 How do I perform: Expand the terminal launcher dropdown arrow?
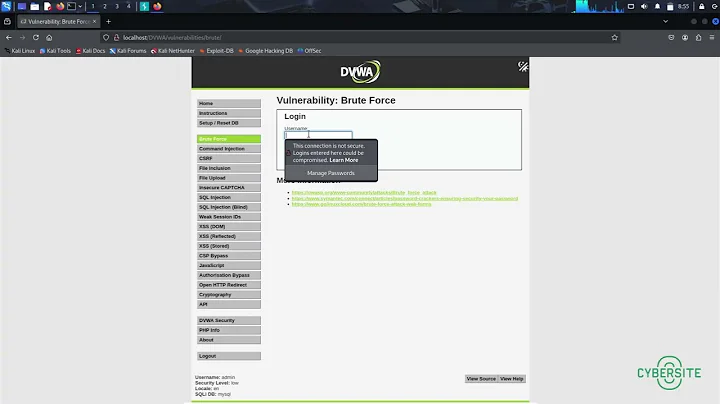pos(80,6)
